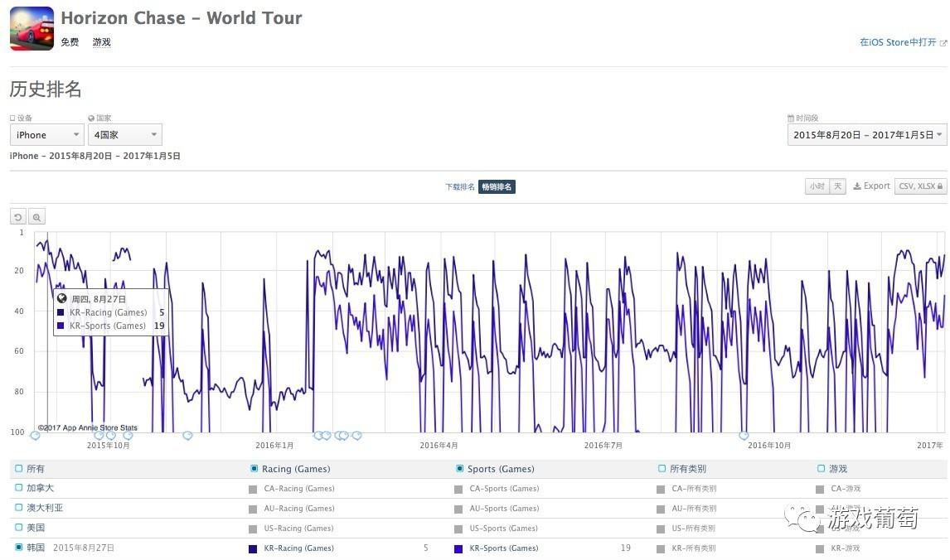Enable the 加拿大 country row checkbox
The height and width of the screenshot is (560, 950).
click(19, 488)
